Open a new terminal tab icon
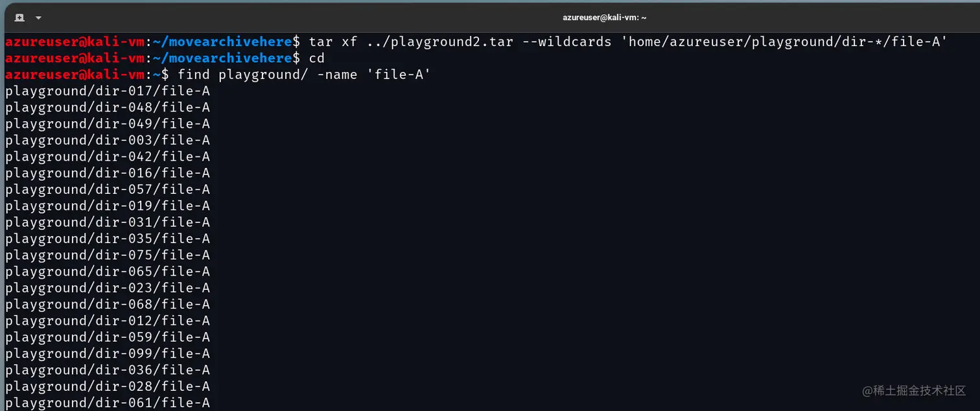The height and width of the screenshot is (411, 980). pyautogui.click(x=19, y=18)
